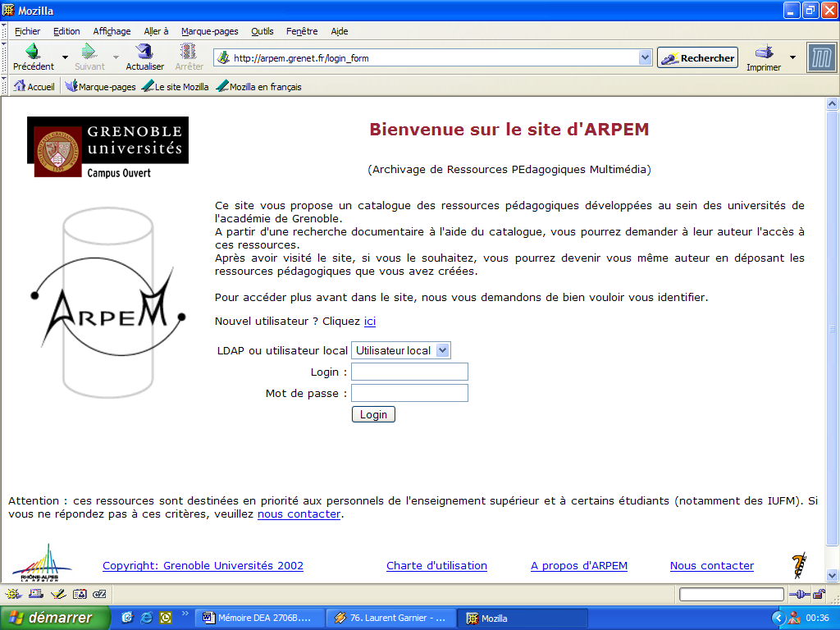The width and height of the screenshot is (840, 630).
Task: Switch to 76. Laurent Garnier taskbar item
Action: pyautogui.click(x=391, y=618)
